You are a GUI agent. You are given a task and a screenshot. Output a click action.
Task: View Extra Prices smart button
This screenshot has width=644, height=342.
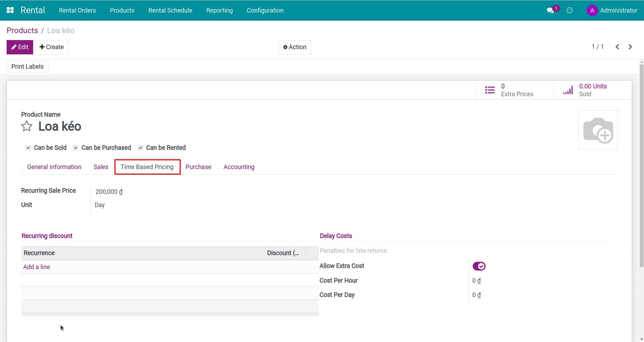pyautogui.click(x=513, y=90)
